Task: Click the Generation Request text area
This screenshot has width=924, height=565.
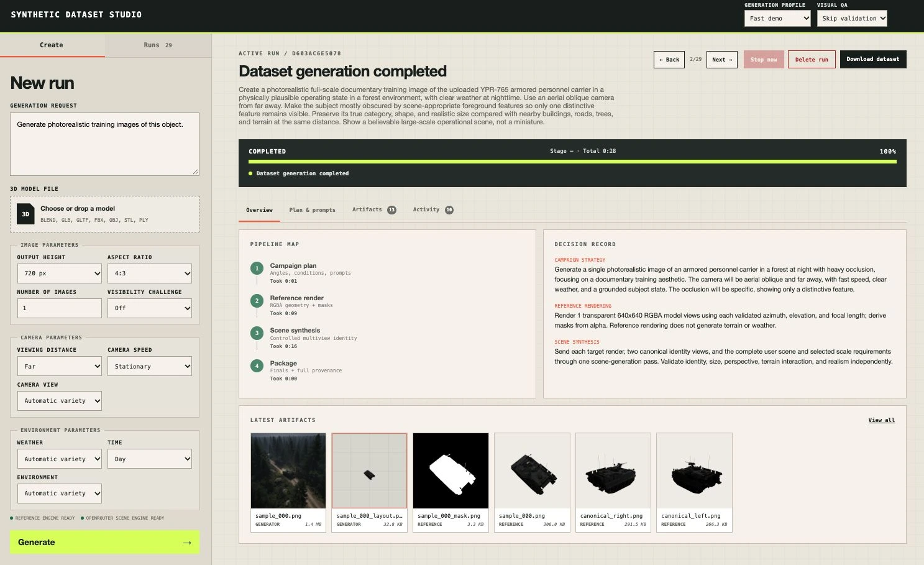Action: coord(104,144)
